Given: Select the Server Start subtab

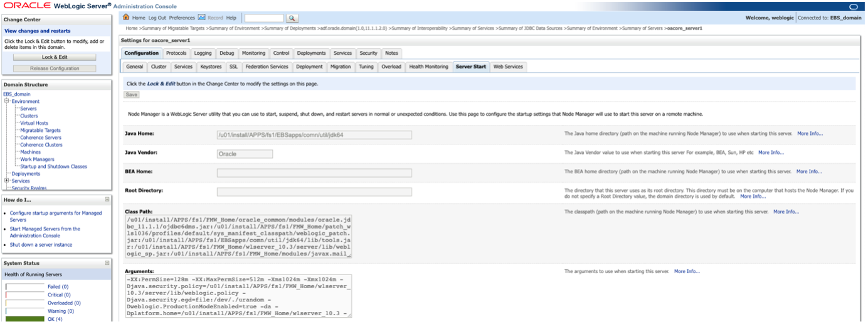Looking at the screenshot, I should (x=471, y=67).
